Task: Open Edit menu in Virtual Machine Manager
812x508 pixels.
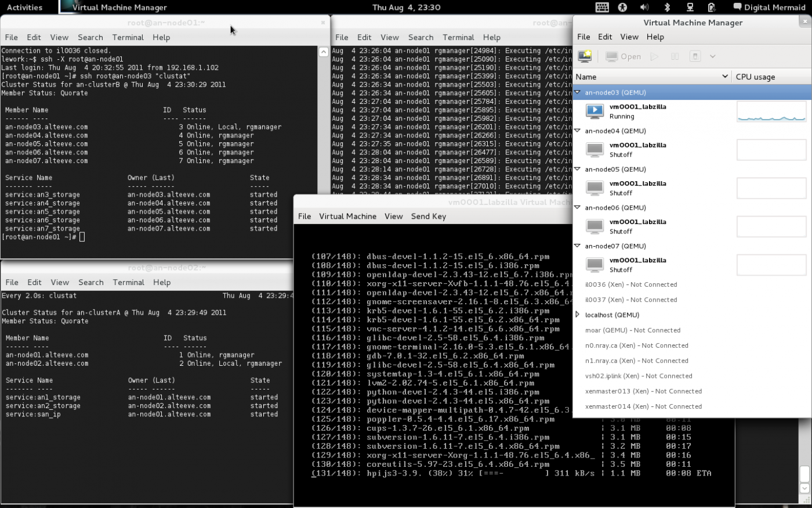Action: 605,37
